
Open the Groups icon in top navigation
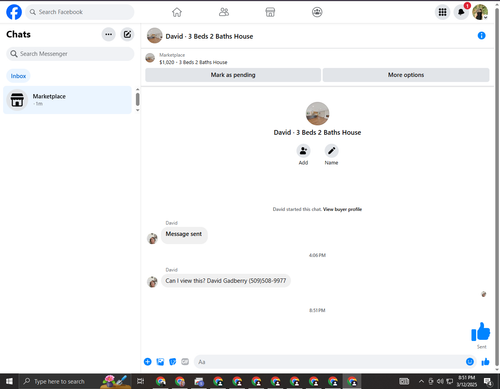point(317,12)
